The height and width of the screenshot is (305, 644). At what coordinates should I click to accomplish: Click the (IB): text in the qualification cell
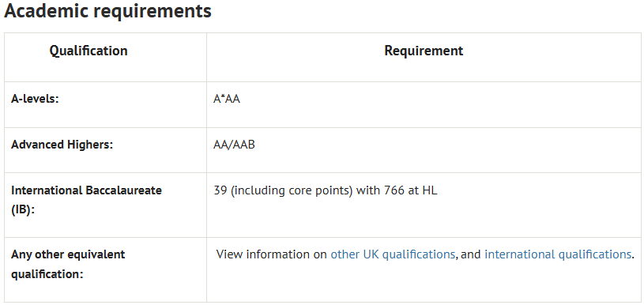[23, 209]
